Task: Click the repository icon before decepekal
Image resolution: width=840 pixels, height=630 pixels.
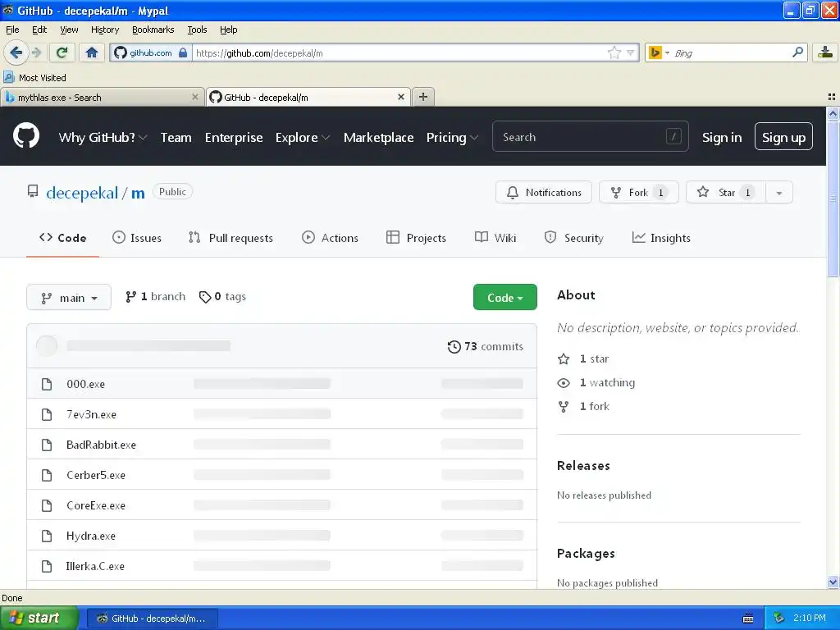Action: [x=33, y=192]
